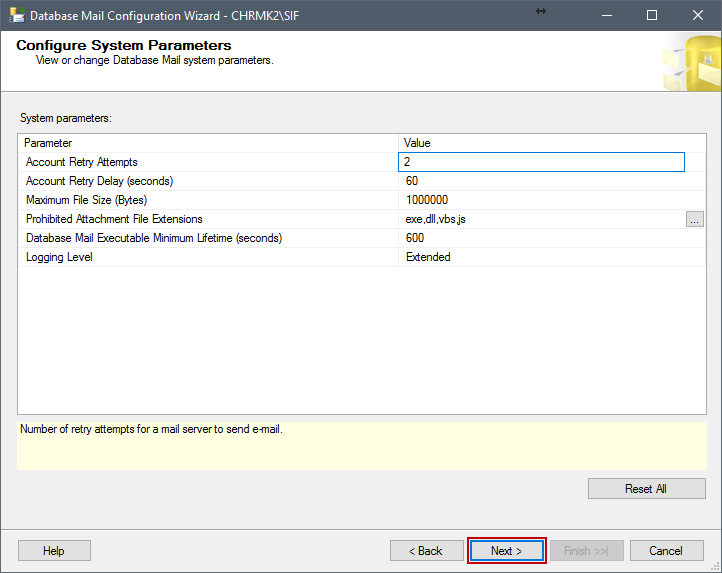Click the Database Mail wizard title bar icon
The image size is (722, 573).
16,15
